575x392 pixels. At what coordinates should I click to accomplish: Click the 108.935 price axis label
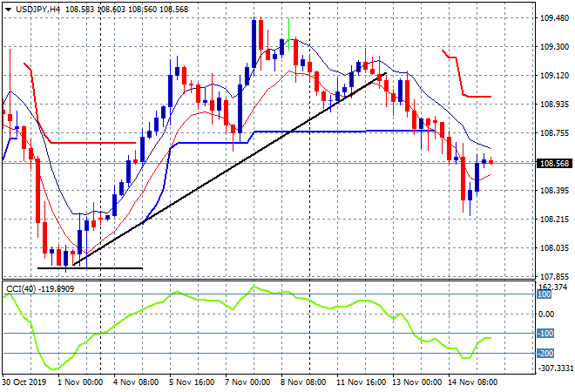[x=554, y=105]
